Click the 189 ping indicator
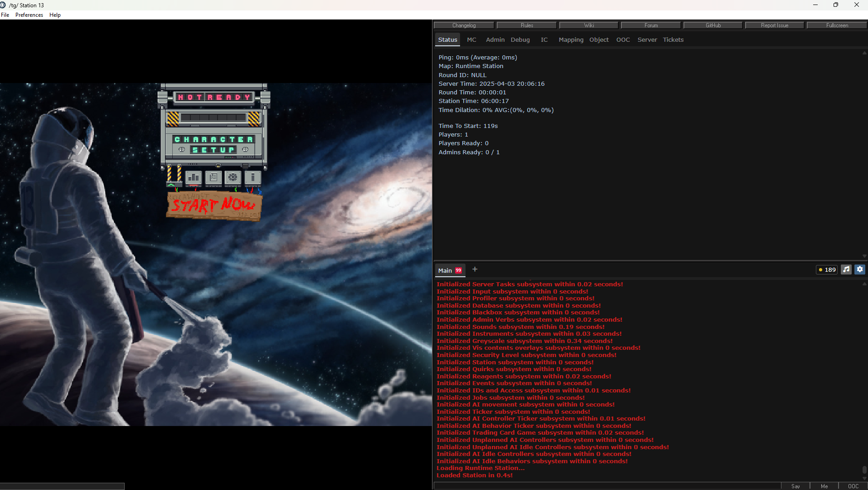868x490 pixels. click(x=827, y=269)
